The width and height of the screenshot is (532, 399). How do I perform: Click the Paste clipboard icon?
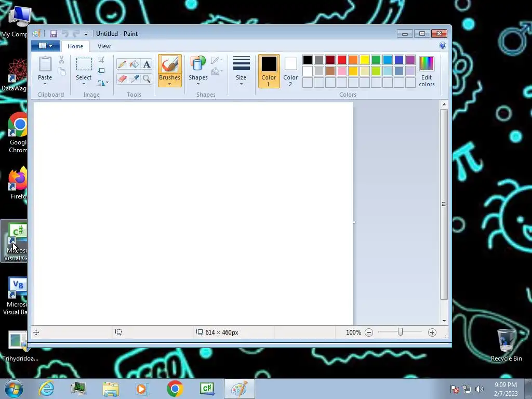pos(45,64)
